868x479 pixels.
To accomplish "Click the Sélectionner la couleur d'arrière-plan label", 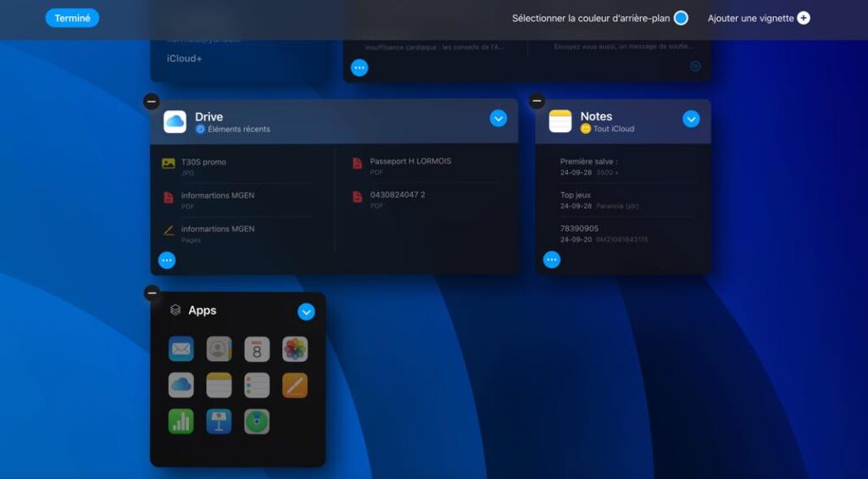I will [591, 19].
